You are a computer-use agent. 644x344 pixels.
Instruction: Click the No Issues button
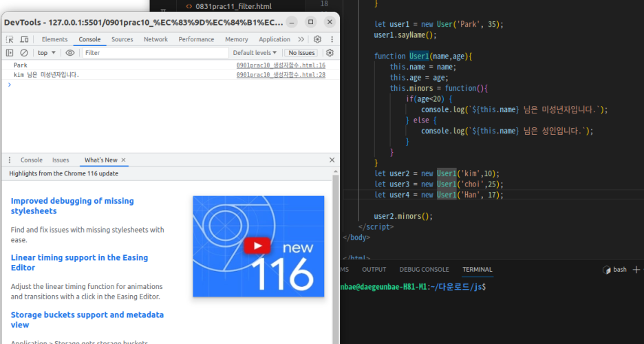[x=301, y=52]
